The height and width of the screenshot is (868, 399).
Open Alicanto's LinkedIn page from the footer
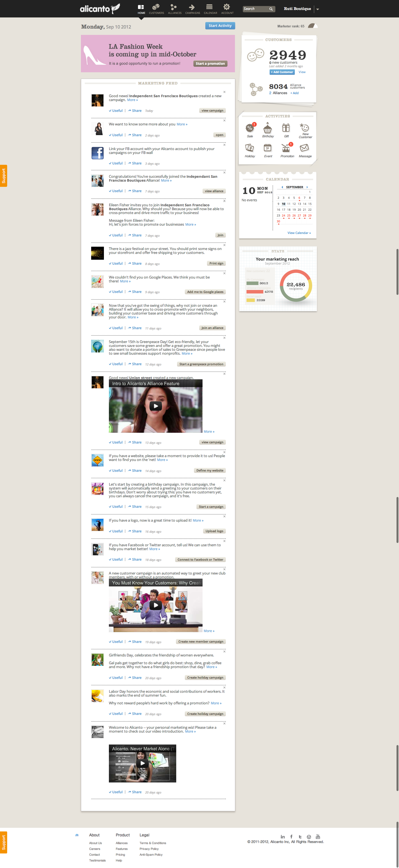coord(283,837)
